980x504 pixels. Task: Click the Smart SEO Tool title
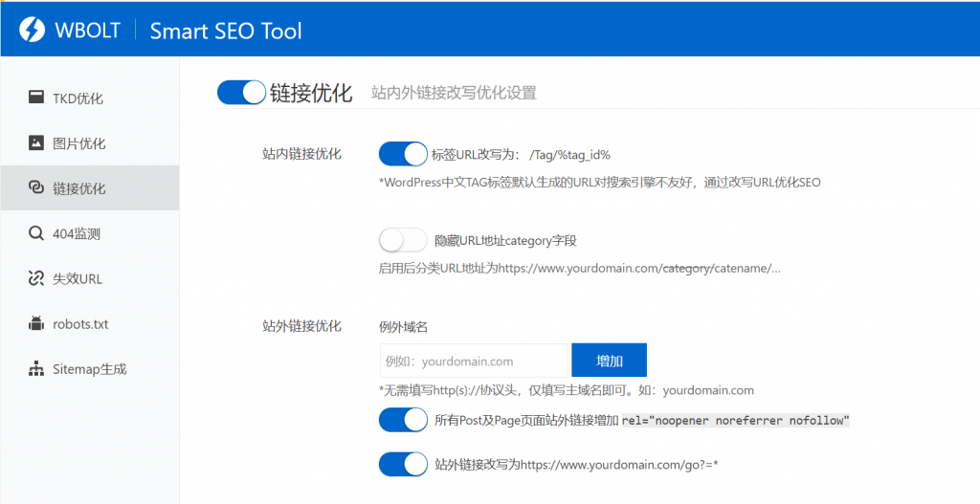click(x=226, y=31)
